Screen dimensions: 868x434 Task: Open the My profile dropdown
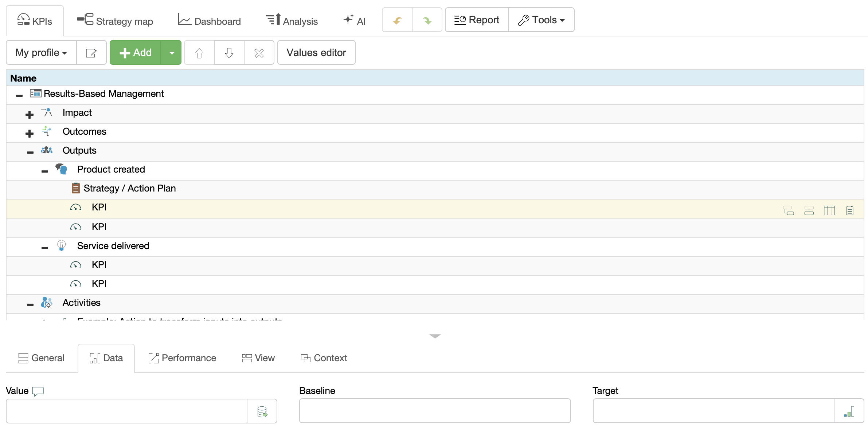(41, 53)
